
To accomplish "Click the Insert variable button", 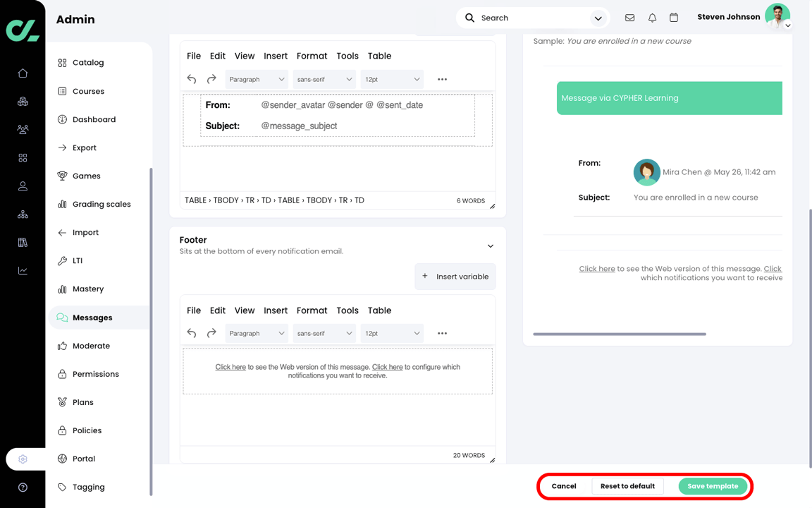I will tap(455, 277).
